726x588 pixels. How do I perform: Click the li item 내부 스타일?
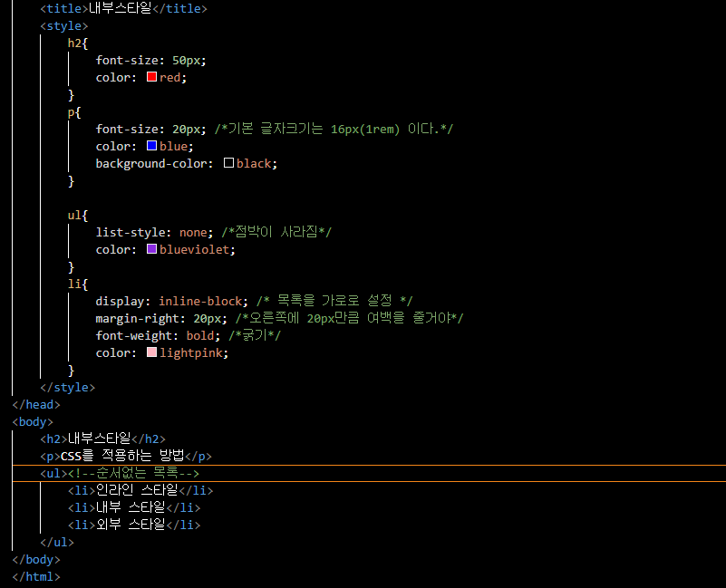[134, 508]
